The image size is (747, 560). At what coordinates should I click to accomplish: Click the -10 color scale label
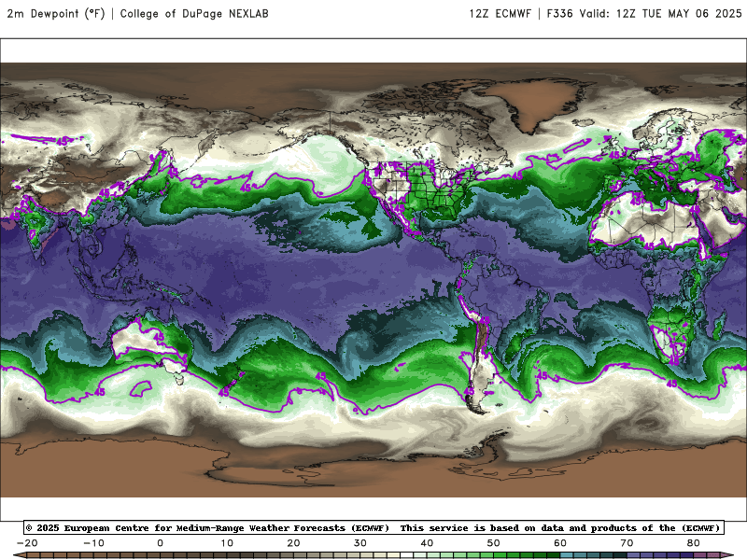click(x=93, y=543)
